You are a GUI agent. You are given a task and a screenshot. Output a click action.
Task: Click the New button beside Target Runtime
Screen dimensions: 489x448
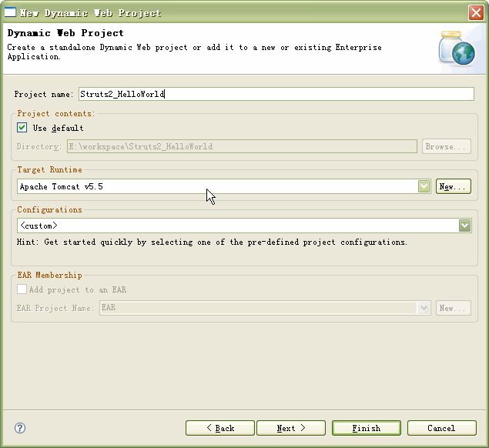click(453, 186)
